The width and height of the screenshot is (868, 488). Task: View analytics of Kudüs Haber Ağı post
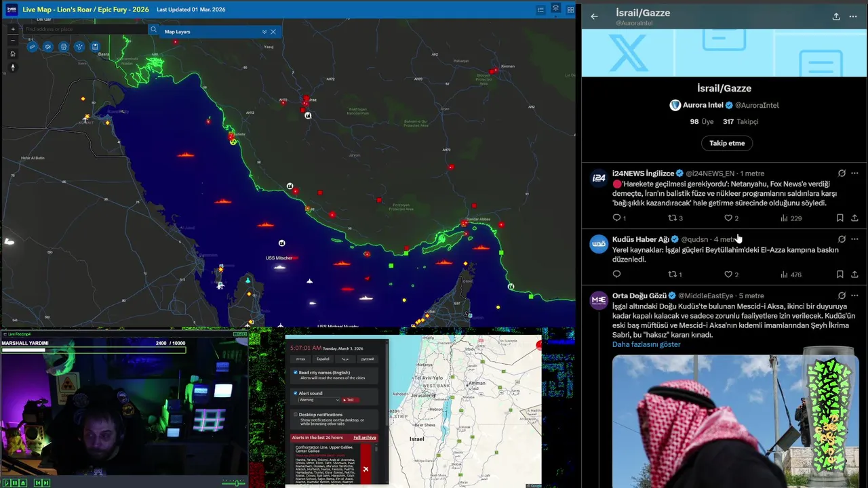[791, 274]
